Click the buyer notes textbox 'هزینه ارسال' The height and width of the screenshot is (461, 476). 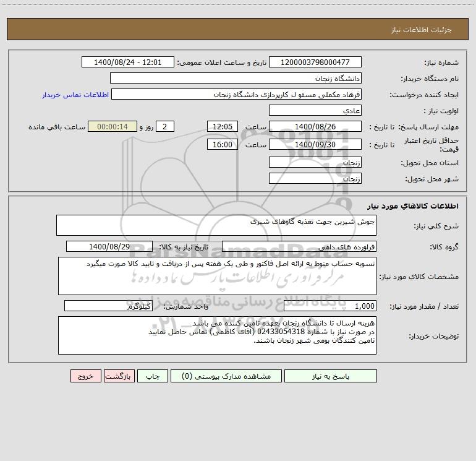217,335
